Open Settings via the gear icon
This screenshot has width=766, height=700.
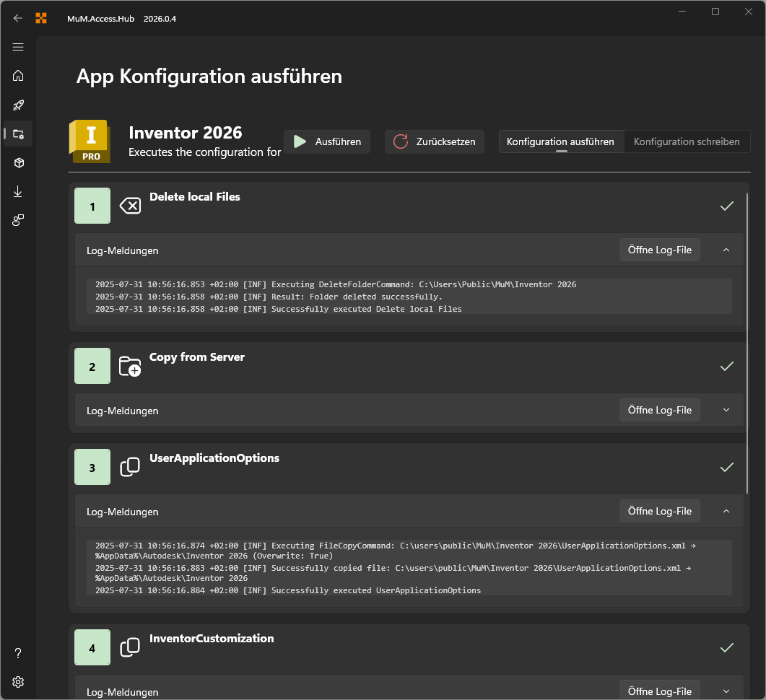pos(18,681)
